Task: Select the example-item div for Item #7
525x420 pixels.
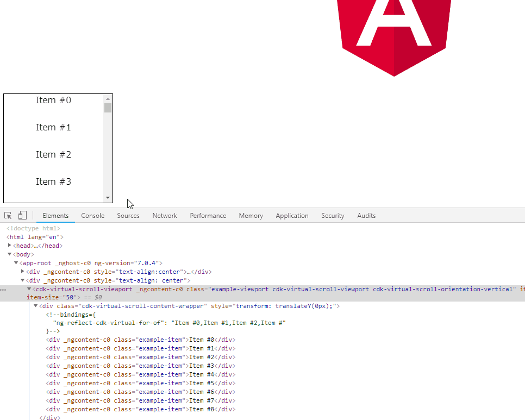Action: [x=141, y=400]
